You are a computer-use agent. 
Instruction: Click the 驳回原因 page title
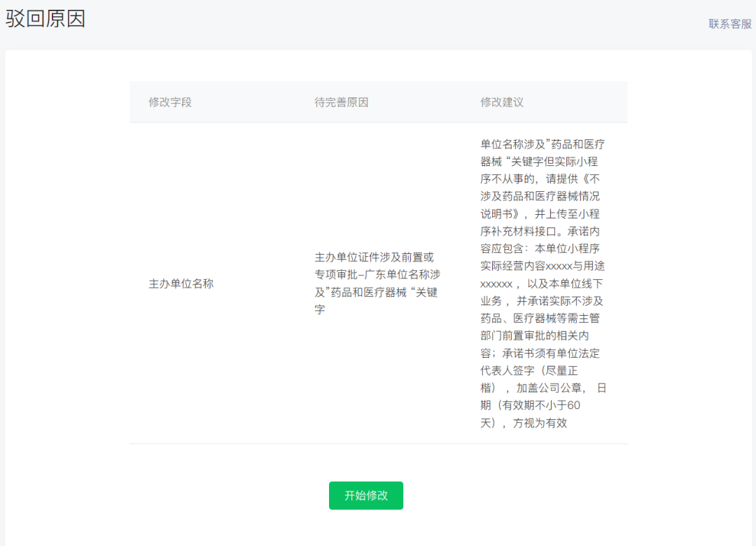tap(45, 19)
